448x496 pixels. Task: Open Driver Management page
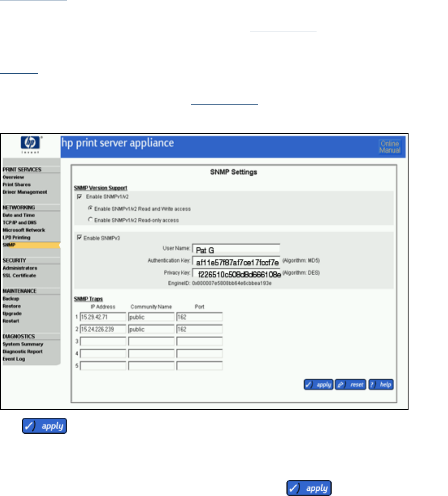(25, 192)
